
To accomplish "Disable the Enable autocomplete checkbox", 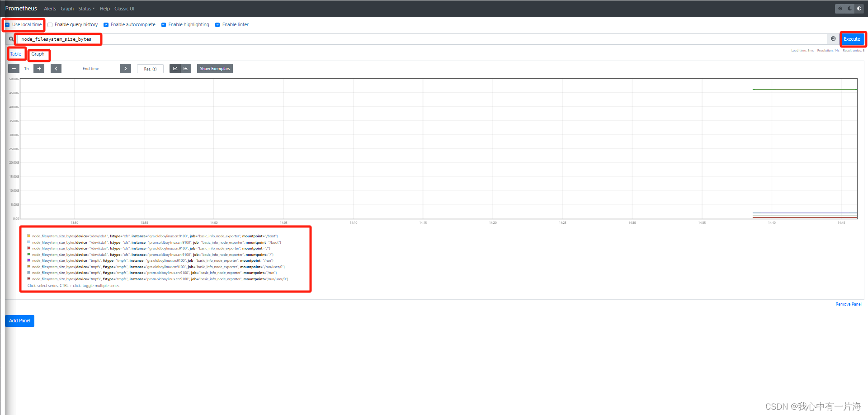I will click(106, 25).
